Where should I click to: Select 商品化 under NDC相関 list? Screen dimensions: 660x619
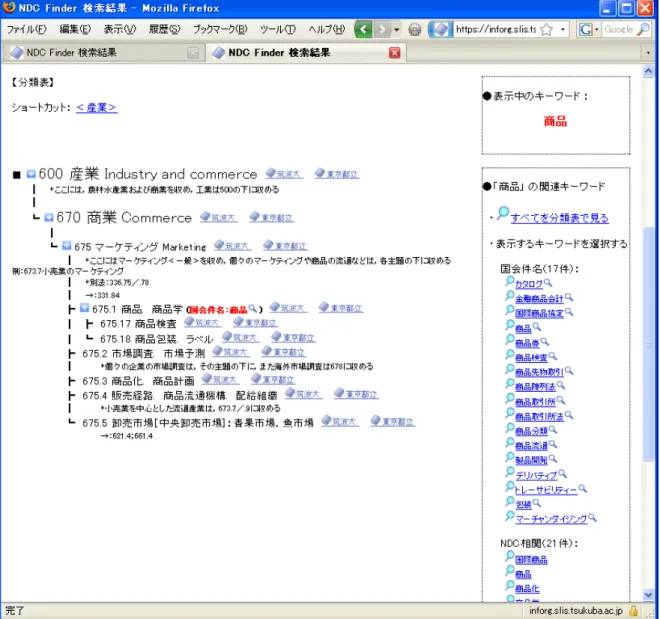[527, 588]
